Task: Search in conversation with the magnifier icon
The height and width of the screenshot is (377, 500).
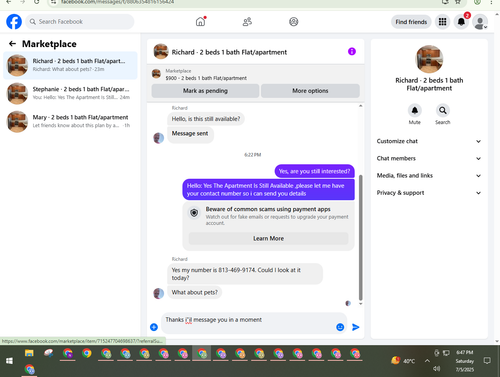Action: 442,110
